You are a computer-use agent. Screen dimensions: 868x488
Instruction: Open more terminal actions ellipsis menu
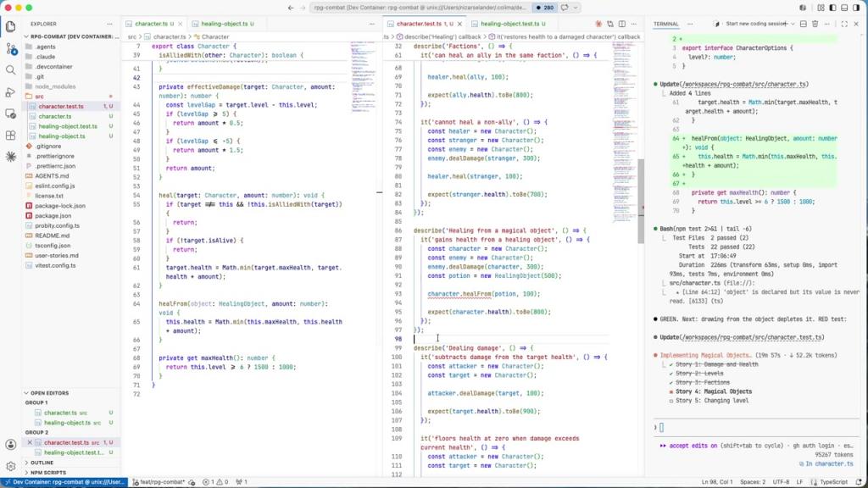(x=826, y=24)
